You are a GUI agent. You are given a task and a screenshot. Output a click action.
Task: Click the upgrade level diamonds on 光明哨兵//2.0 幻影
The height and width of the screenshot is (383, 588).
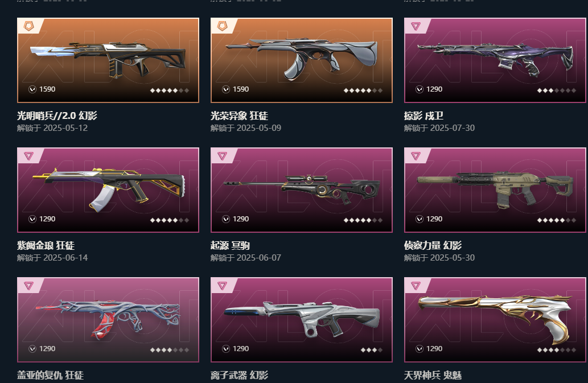pyautogui.click(x=170, y=90)
